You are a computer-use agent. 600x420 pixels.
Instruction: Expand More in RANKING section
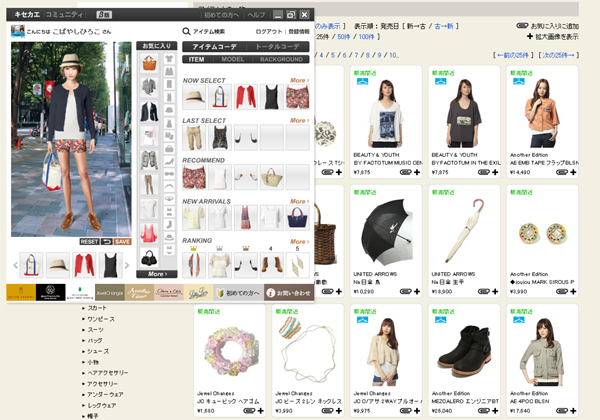click(x=299, y=240)
